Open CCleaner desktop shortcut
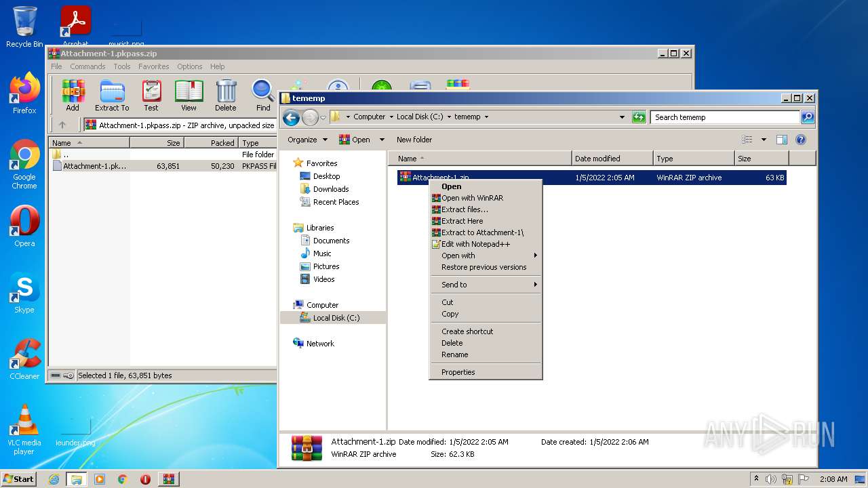 [24, 359]
